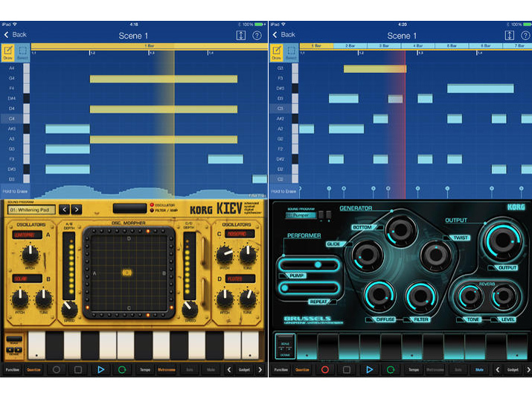Toggle loop in the Kiev gadget transport
Viewport: 532px width, 399px height.
[x=122, y=370]
